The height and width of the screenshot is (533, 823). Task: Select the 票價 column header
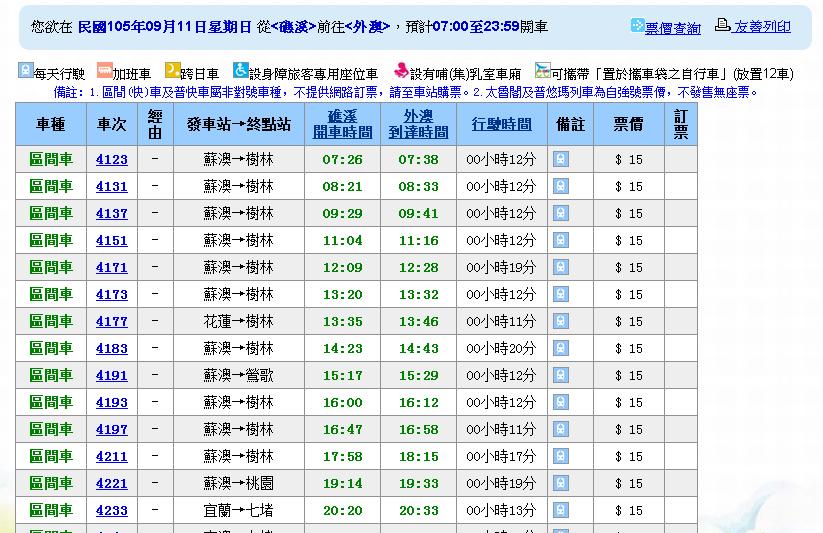(x=629, y=124)
